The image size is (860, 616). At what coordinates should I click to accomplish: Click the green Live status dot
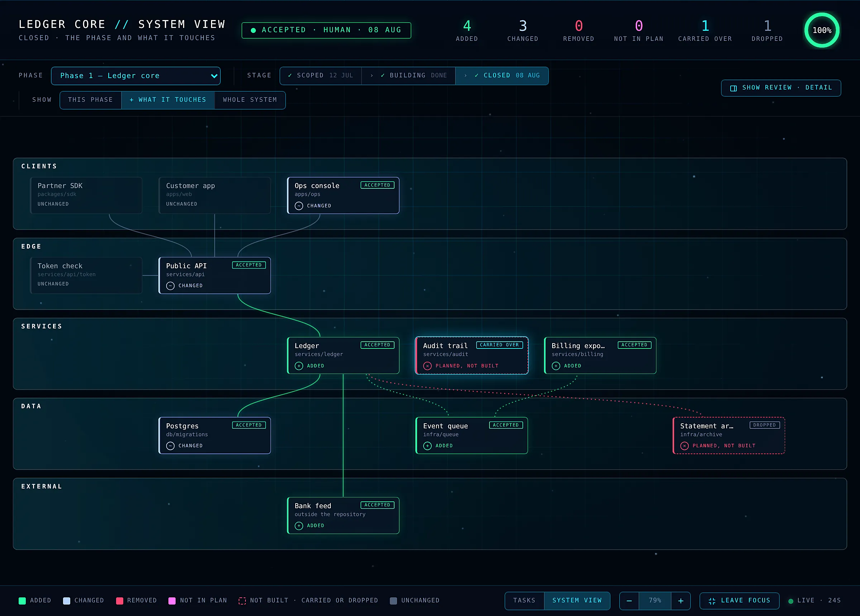790,601
